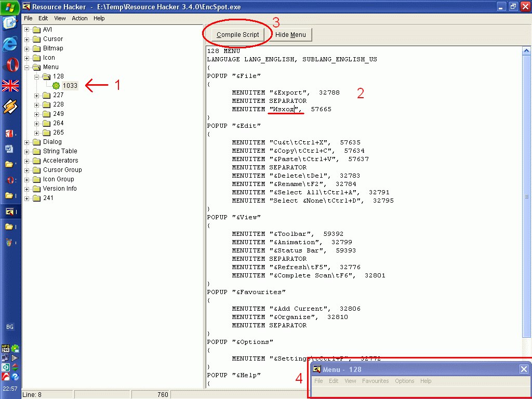Click the script editor scroll-up arrow
Screen dimensions: 532x399
point(526,51)
